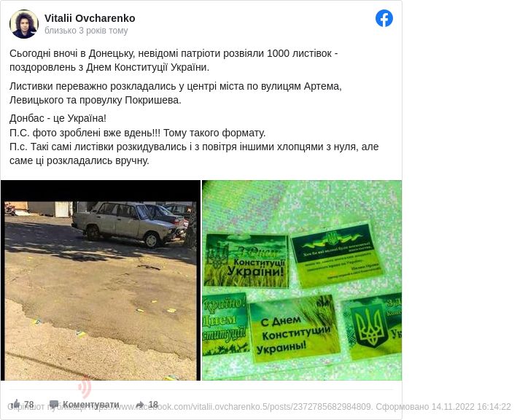
Task: Open the Vitalii Ovcharenko name link
Action: point(90,18)
